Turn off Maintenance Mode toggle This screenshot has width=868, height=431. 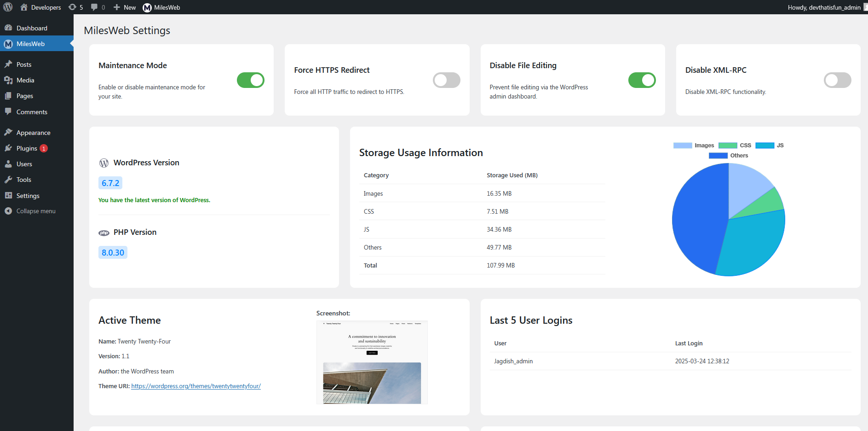tap(251, 80)
